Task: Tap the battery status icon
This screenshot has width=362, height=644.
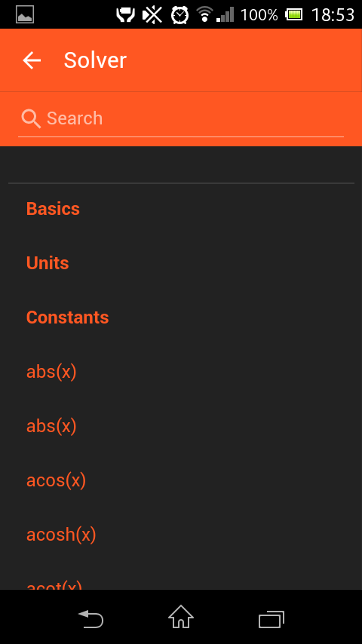Action: [294, 15]
